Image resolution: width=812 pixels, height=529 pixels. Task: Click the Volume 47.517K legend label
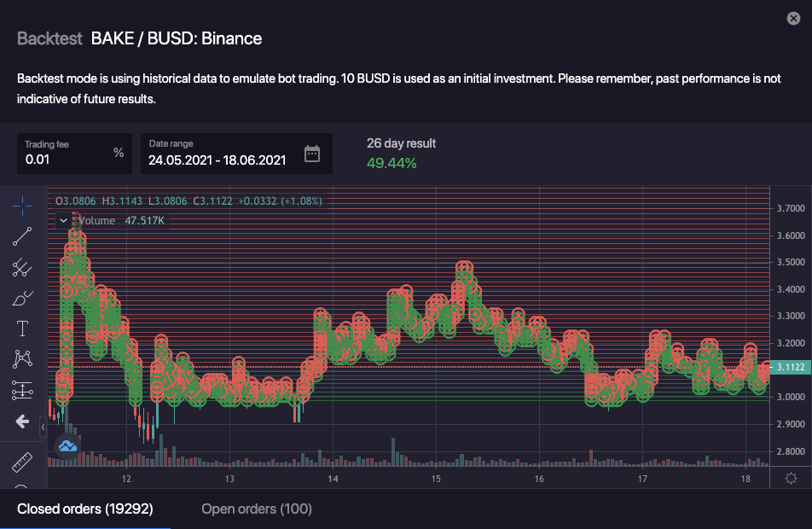pyautogui.click(x=121, y=221)
